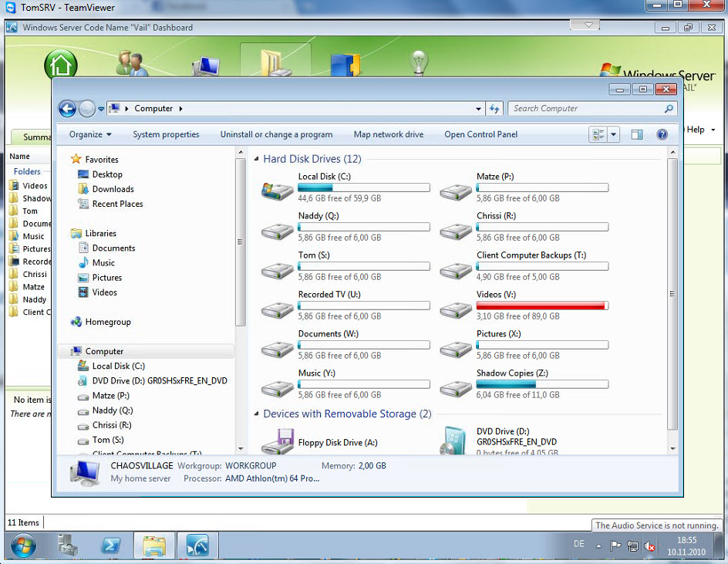Viewport: 728px width, 564px height.
Task: Collapse the Devices with Removable Storage group
Action: (x=257, y=414)
